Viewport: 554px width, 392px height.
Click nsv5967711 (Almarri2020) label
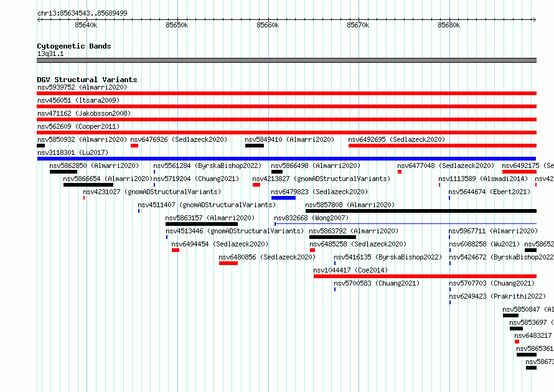493,231
